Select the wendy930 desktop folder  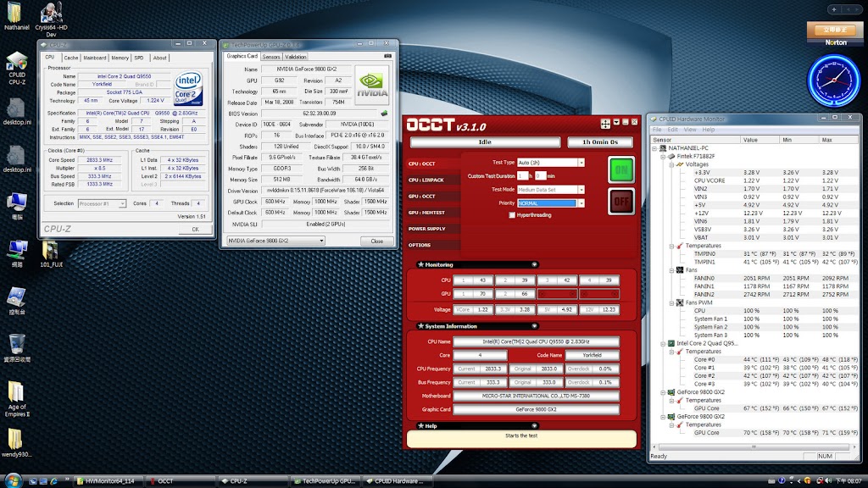[x=16, y=442]
